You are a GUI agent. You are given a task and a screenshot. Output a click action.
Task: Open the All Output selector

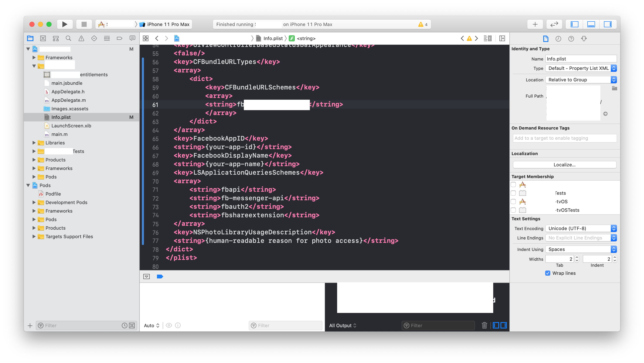tap(342, 325)
